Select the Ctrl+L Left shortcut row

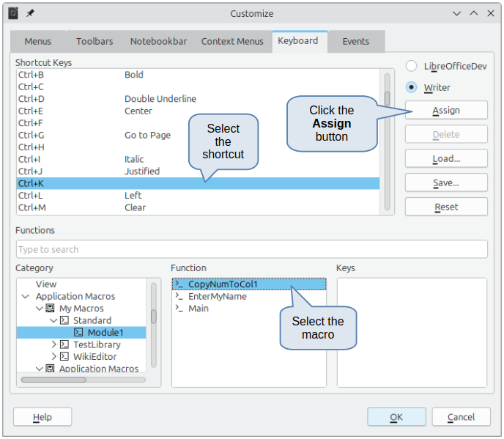(198, 195)
